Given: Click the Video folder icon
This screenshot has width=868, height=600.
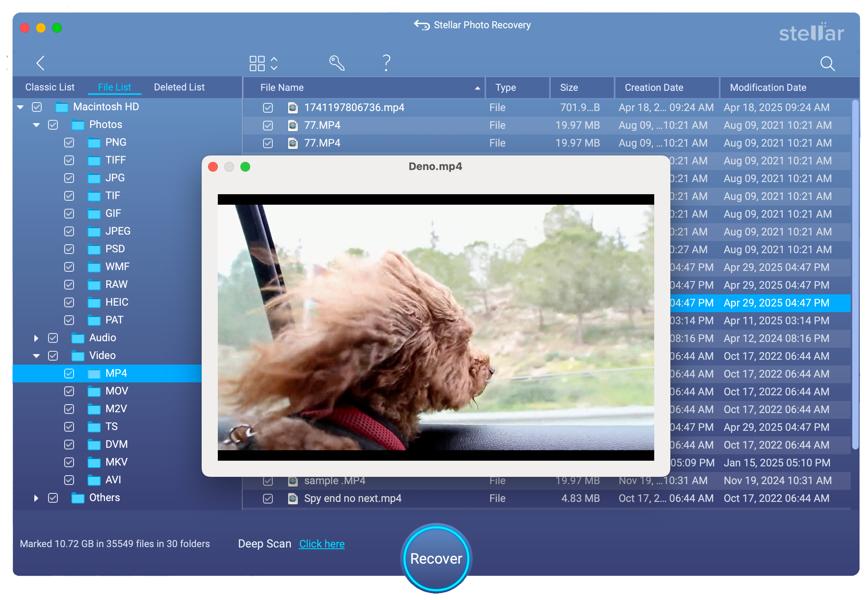Looking at the screenshot, I should click(x=78, y=356).
